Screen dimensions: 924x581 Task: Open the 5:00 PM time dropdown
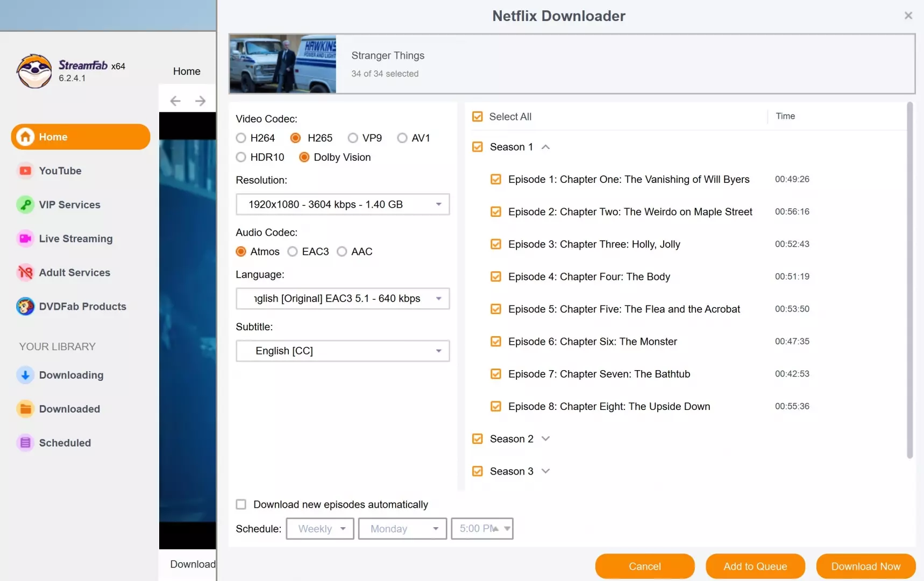click(x=482, y=529)
